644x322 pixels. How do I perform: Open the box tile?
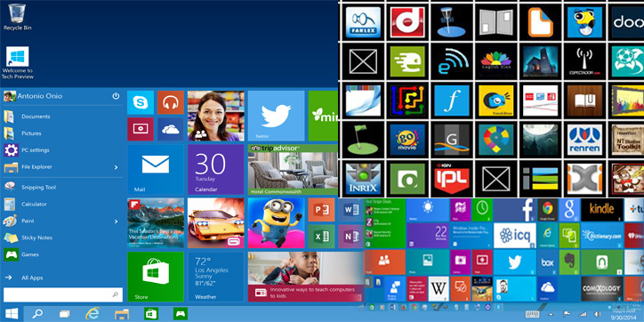point(547,262)
